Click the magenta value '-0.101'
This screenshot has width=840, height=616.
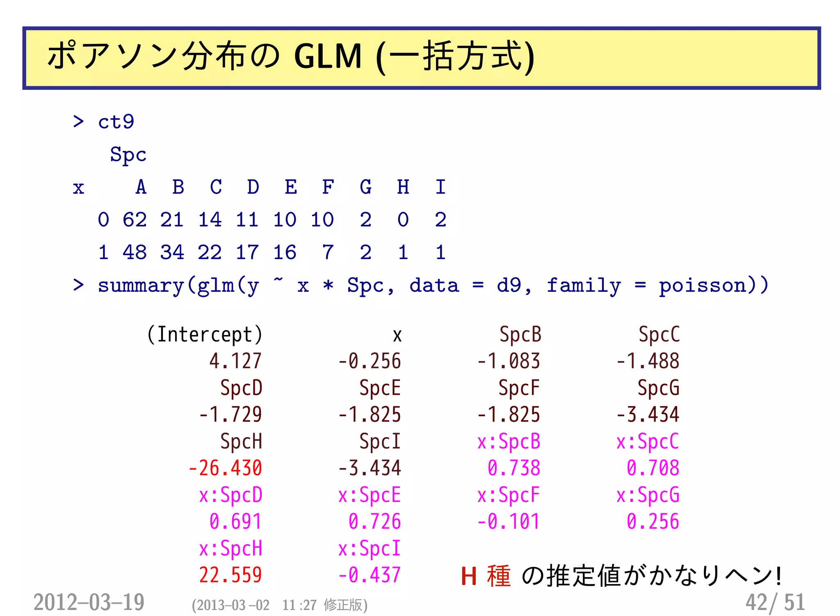(509, 522)
